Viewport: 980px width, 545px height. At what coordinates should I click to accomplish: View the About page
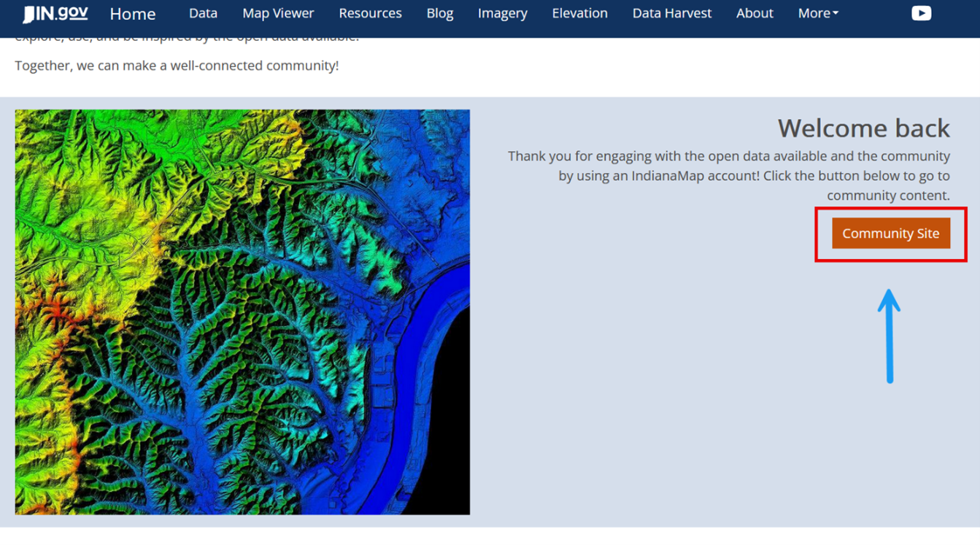755,12
